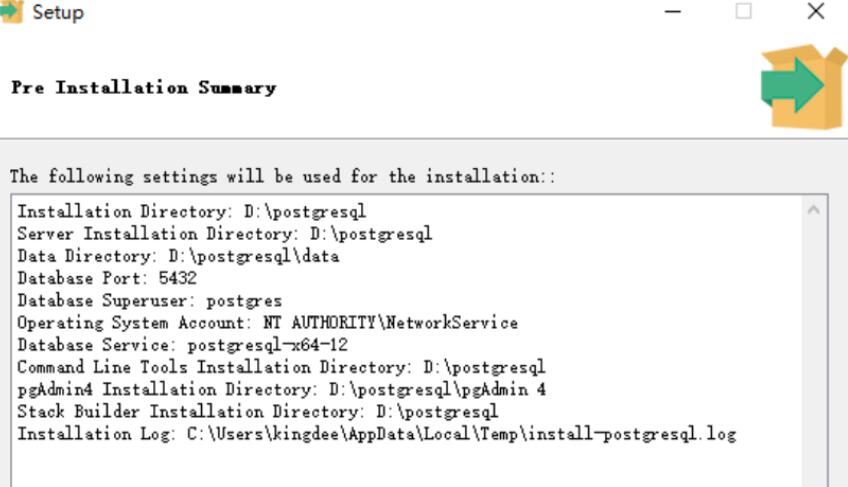Screen dimensions: 848x487
Task: Minimize the Setup window
Action: [672, 11]
